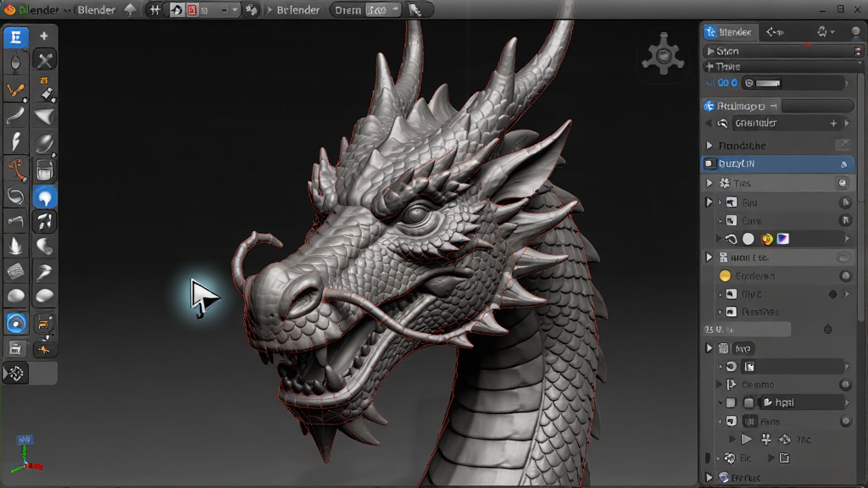Select the highlighted blue blob brush
Screen dimensions: 868x488
pyautogui.click(x=45, y=197)
